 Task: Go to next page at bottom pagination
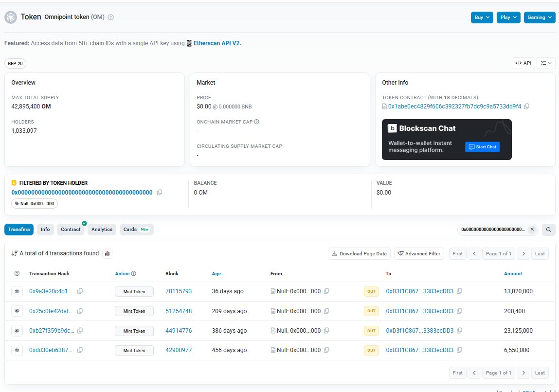click(523, 373)
